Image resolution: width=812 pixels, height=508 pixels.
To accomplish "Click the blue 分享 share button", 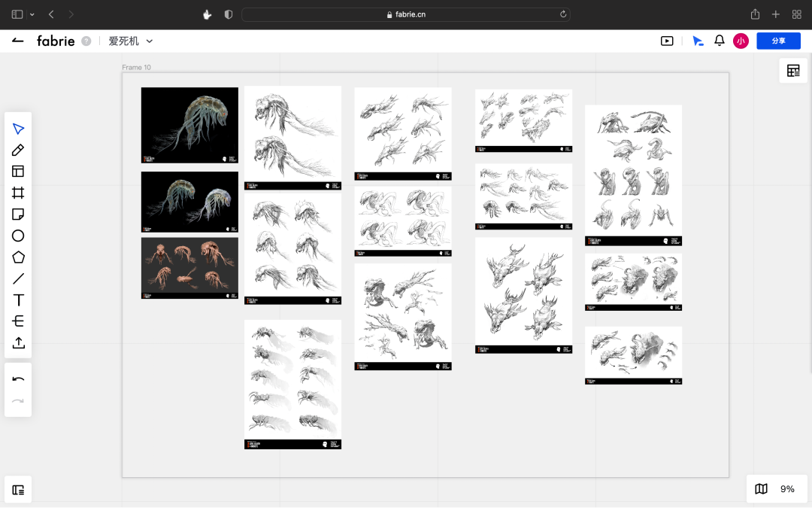I will pyautogui.click(x=778, y=41).
